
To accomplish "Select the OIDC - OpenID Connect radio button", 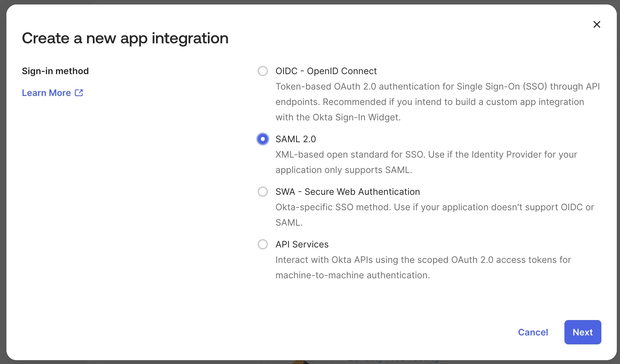I will tap(262, 71).
